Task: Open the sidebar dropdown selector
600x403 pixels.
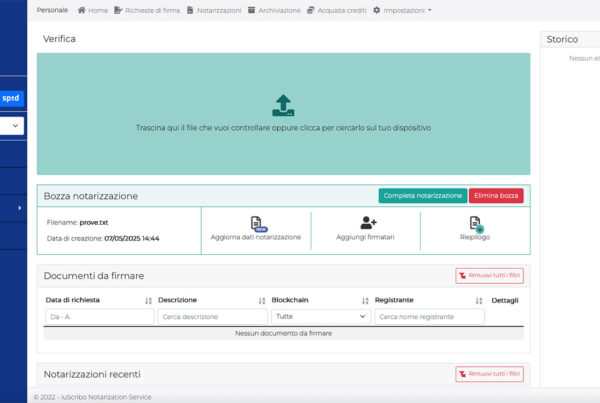Action: tap(11, 126)
